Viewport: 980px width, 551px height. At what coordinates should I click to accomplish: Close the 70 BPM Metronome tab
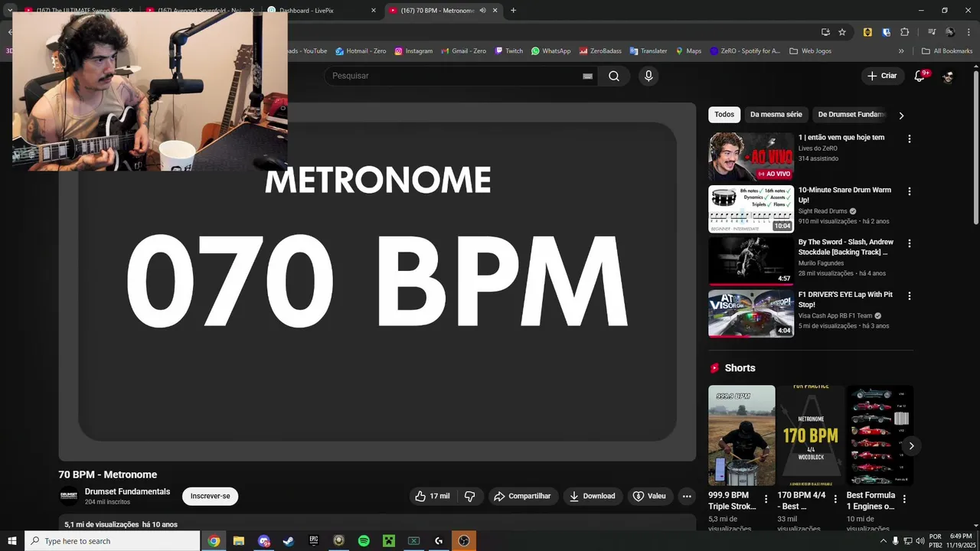(495, 11)
